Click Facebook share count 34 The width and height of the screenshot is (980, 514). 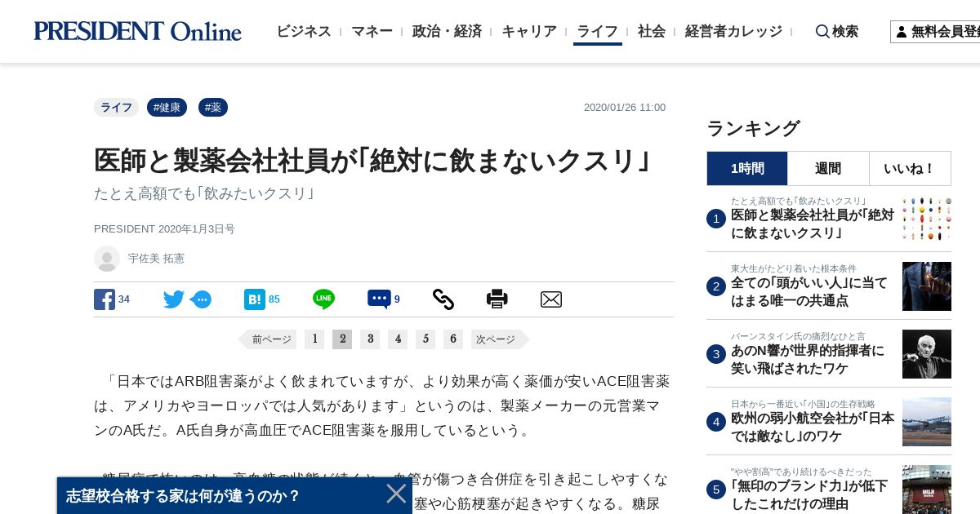[124, 299]
